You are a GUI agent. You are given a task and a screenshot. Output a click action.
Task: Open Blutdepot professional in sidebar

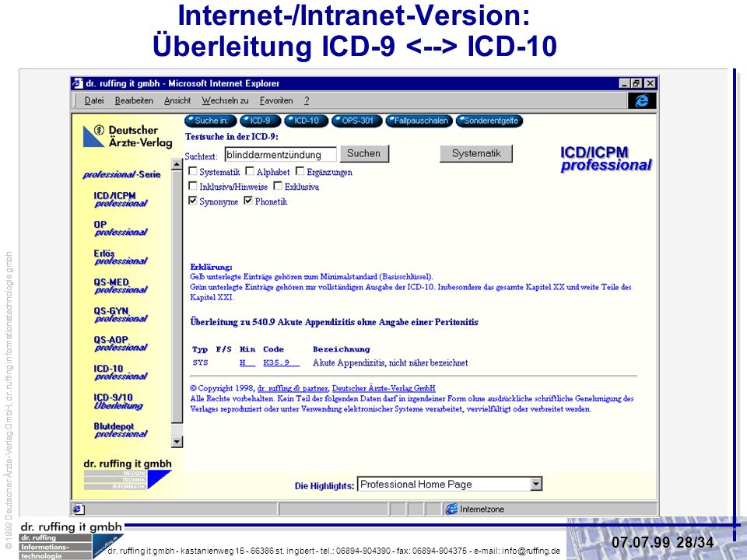click(x=121, y=430)
